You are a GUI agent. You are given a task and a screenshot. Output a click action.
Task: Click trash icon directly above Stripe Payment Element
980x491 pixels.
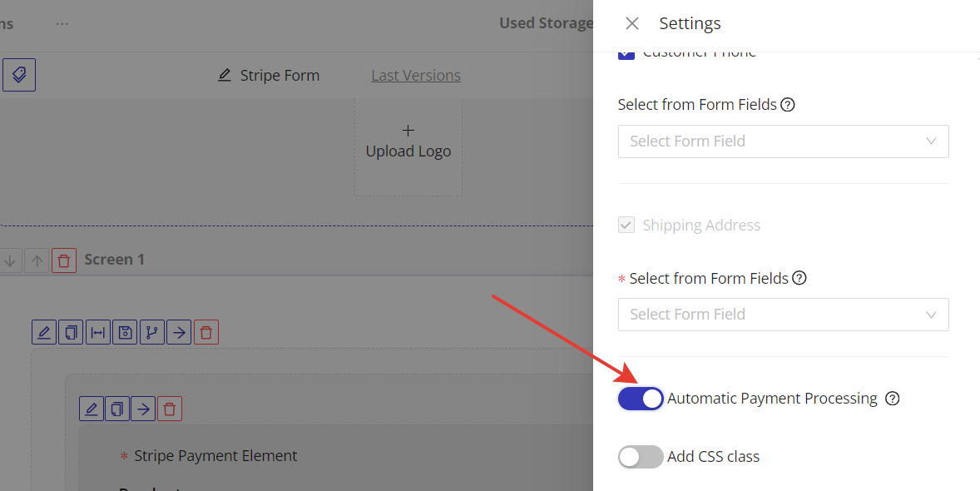pyautogui.click(x=170, y=409)
